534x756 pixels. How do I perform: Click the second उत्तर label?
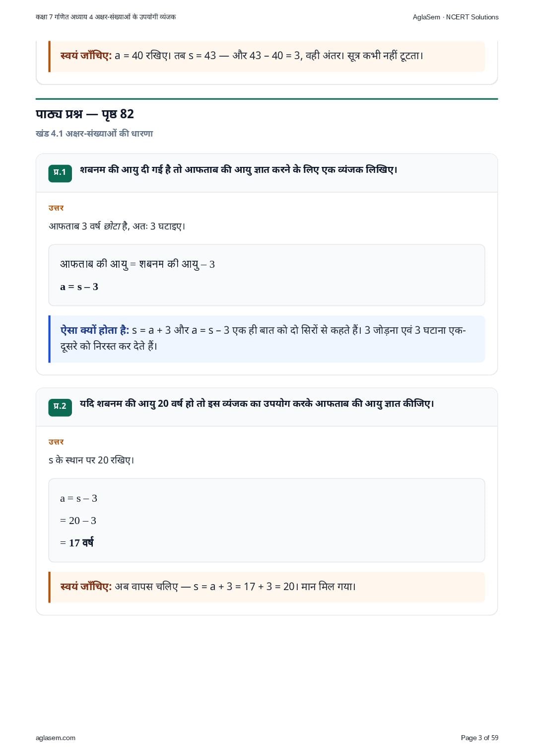56,442
